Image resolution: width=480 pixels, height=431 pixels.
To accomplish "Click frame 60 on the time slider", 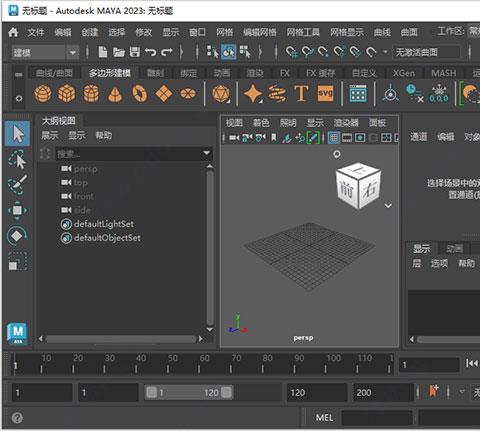I will [199, 364].
